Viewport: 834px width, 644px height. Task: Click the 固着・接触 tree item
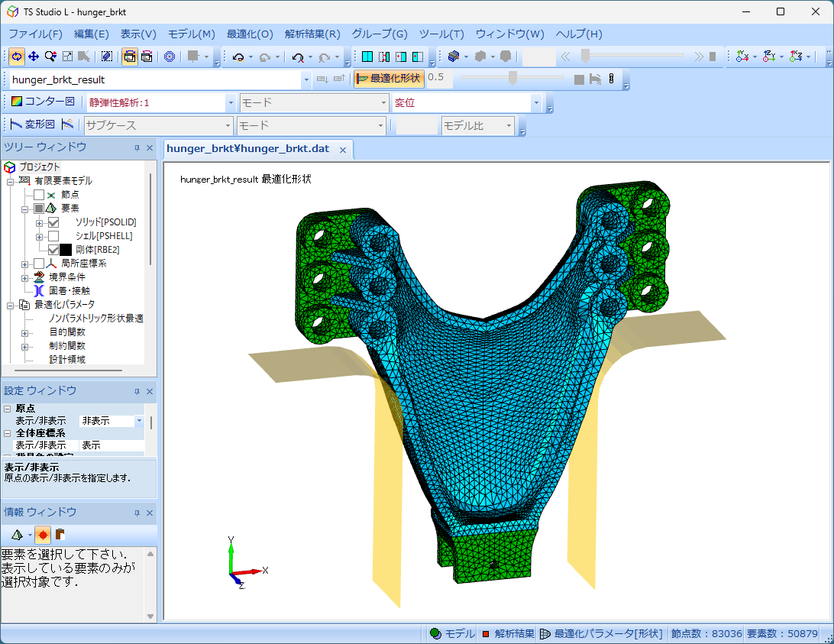pos(69,290)
